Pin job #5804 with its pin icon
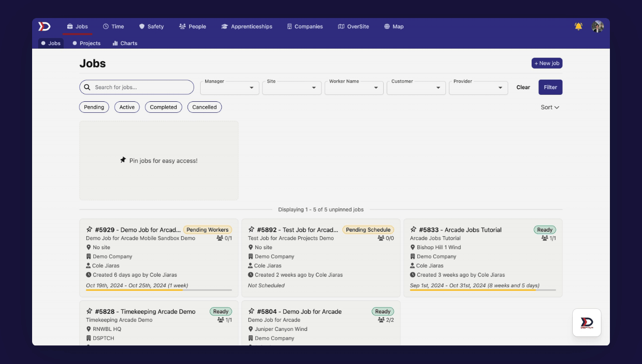This screenshot has width=642, height=364. (x=251, y=311)
